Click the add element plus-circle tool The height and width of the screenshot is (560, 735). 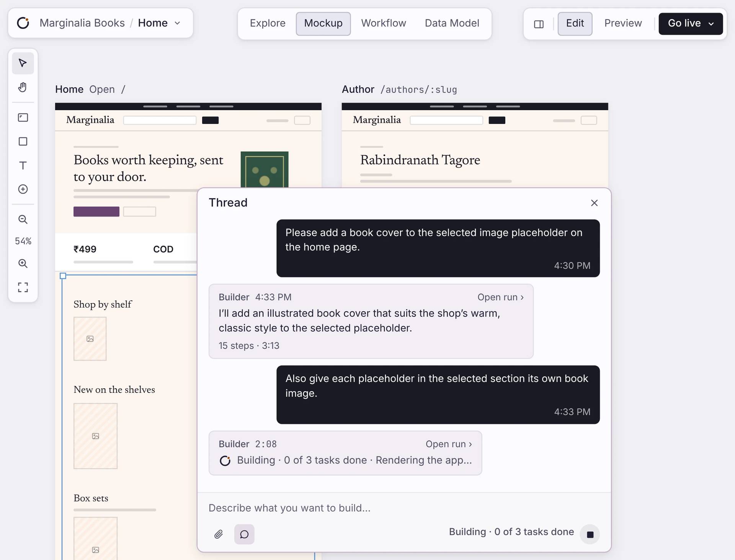point(23,189)
